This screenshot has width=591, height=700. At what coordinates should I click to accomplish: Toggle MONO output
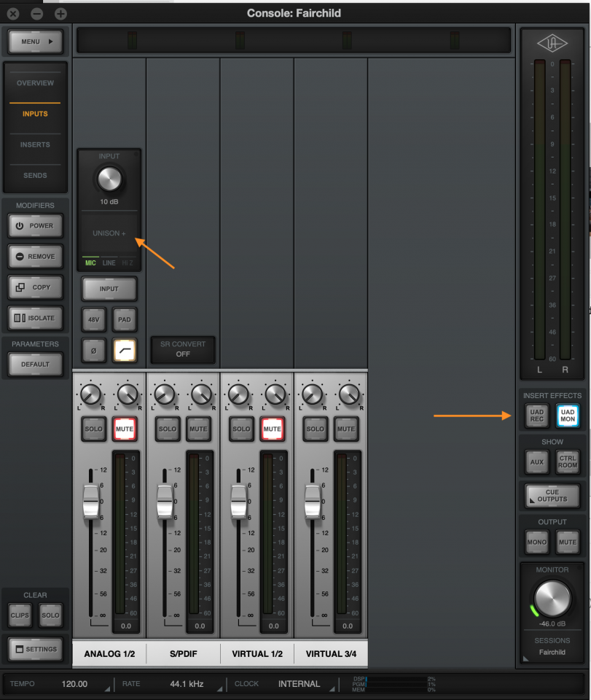click(537, 542)
